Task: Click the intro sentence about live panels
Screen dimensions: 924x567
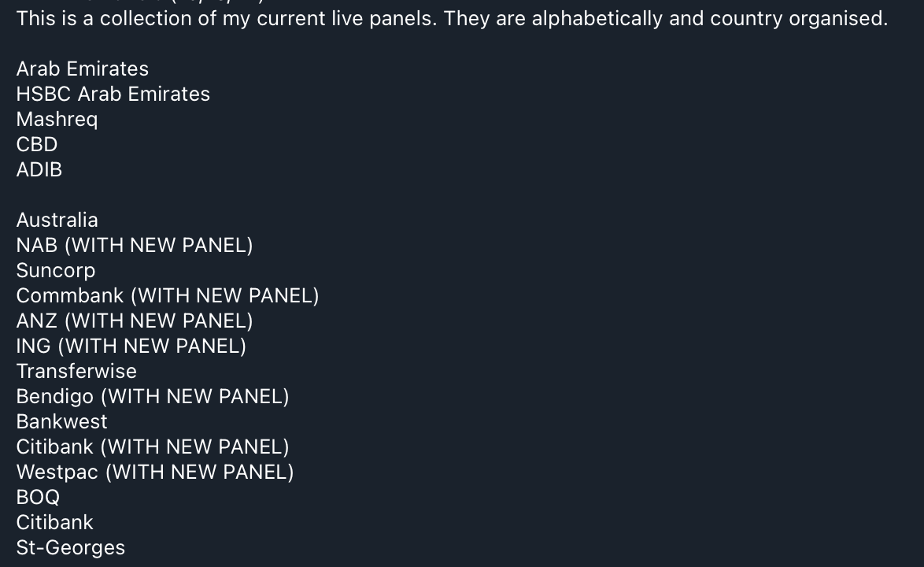Action: [452, 18]
